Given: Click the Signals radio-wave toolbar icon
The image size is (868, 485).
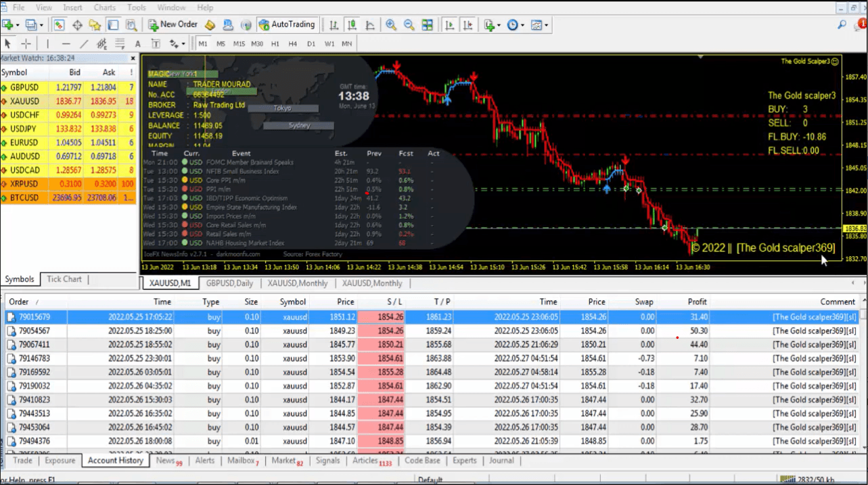Looking at the screenshot, I should 246,25.
